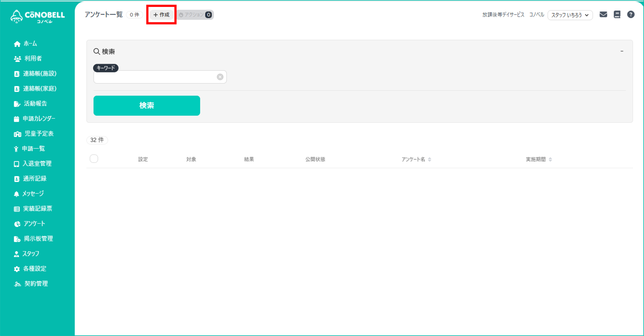Click the 32 件 result count badge

pyautogui.click(x=97, y=140)
